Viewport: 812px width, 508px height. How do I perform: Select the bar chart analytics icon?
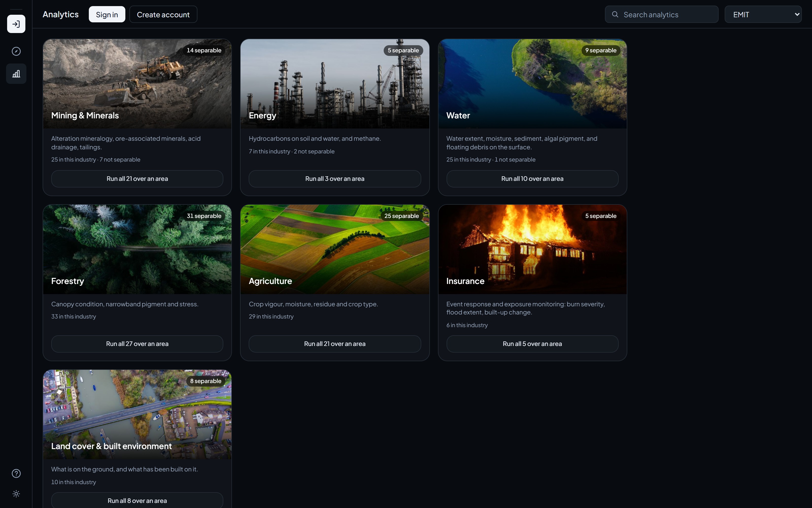click(x=16, y=74)
